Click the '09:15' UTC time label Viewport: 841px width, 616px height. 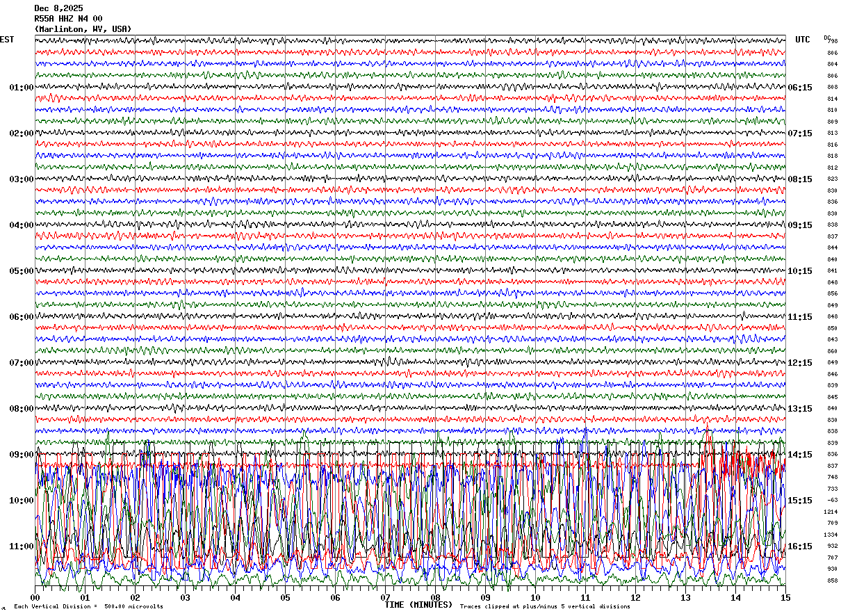[x=799, y=225]
